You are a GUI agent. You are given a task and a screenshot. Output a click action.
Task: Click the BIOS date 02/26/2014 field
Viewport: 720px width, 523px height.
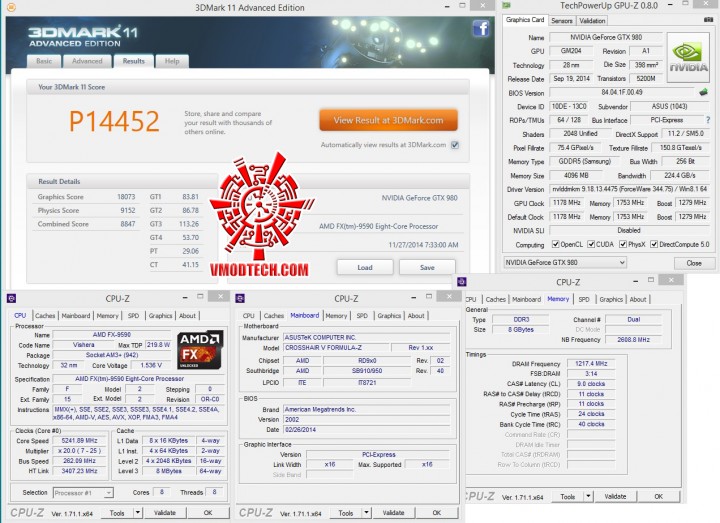click(366, 430)
